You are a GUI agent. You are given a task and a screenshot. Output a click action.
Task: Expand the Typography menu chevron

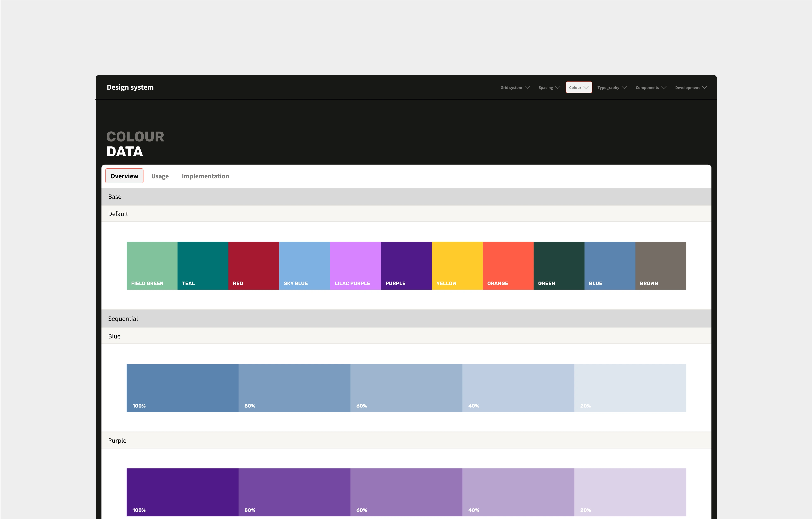[x=624, y=87]
